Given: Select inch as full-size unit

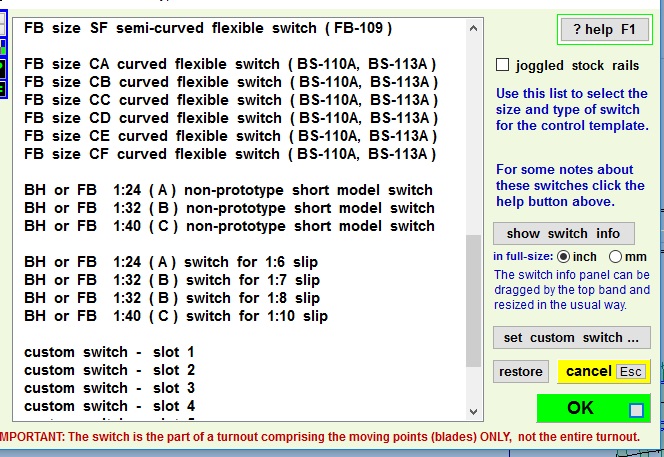Looking at the screenshot, I should click(564, 257).
